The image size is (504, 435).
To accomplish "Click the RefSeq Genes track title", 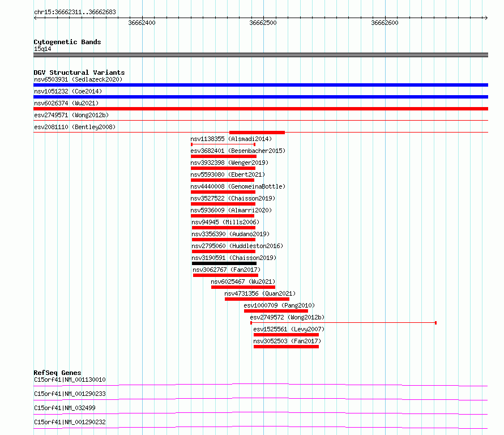I will (x=57, y=373).
